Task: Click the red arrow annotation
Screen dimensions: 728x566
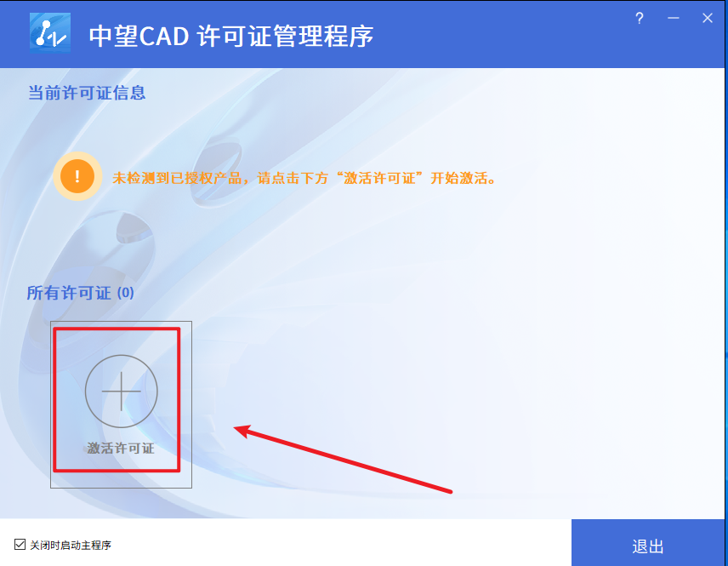Action: coord(343,459)
